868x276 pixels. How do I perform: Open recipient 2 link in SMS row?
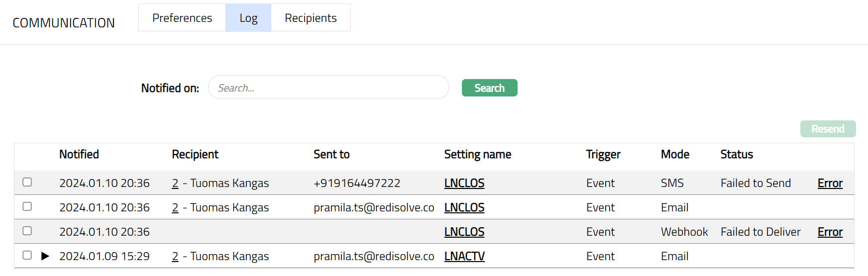point(175,184)
